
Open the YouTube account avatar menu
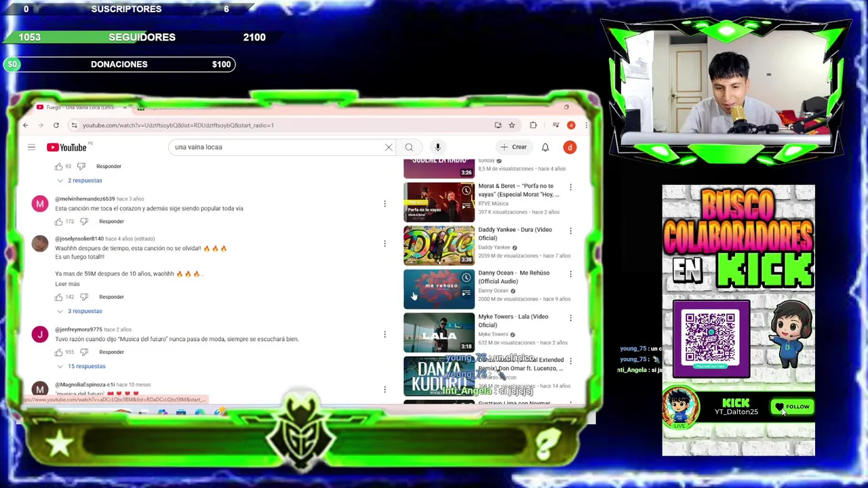coord(570,147)
